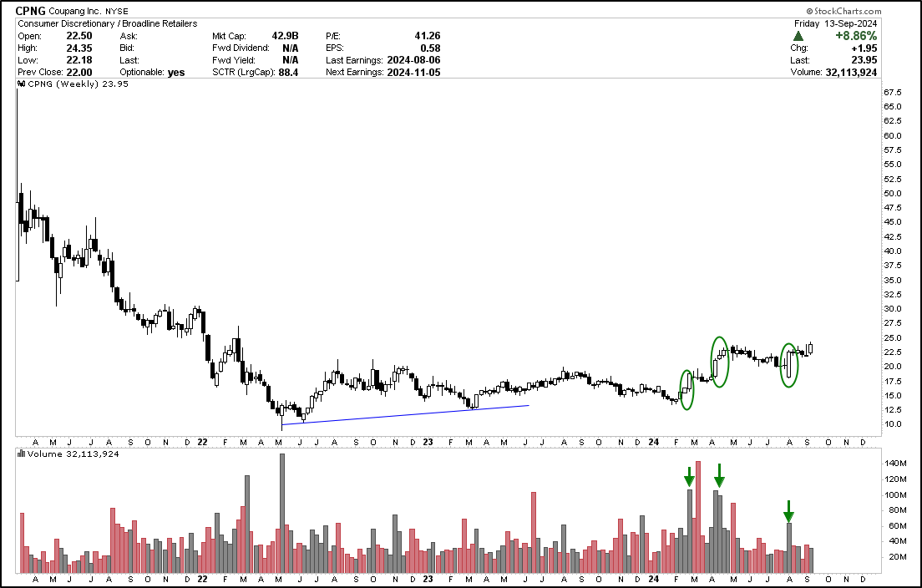The image size is (922, 588).
Task: Click the P/E value 41.26
Action: point(428,36)
